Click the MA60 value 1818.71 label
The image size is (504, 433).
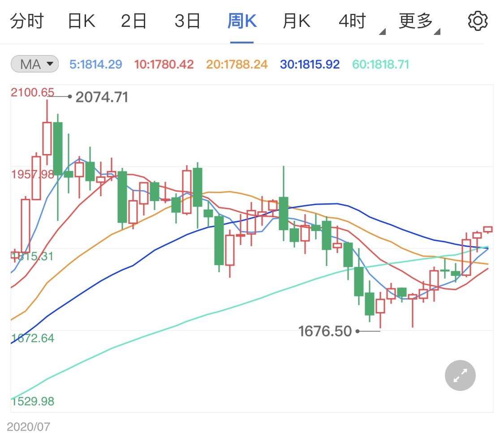tap(380, 64)
